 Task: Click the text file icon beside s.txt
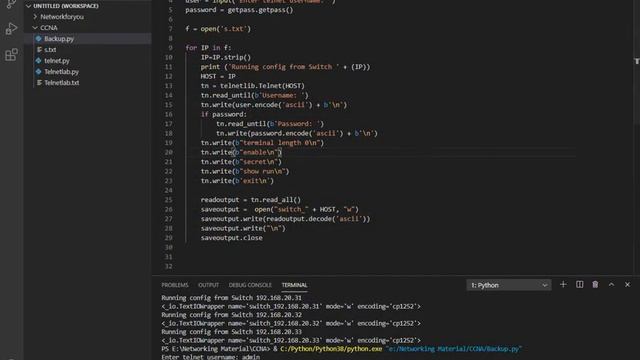pyautogui.click(x=39, y=50)
